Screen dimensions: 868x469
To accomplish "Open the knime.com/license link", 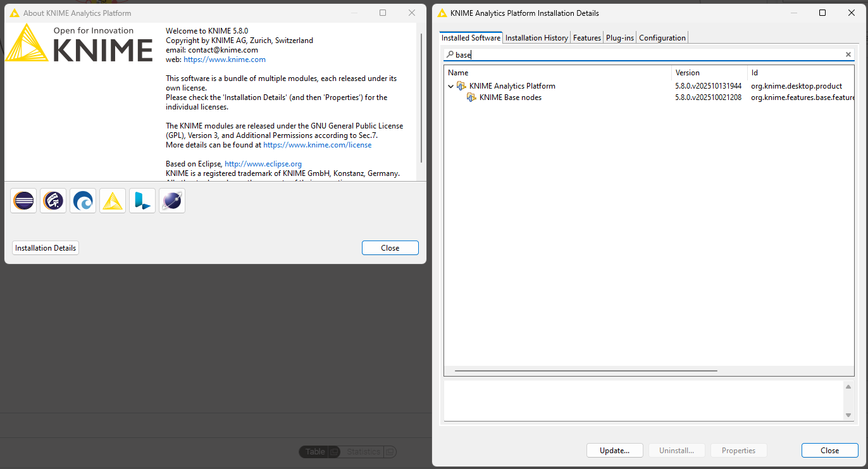I will tap(317, 145).
